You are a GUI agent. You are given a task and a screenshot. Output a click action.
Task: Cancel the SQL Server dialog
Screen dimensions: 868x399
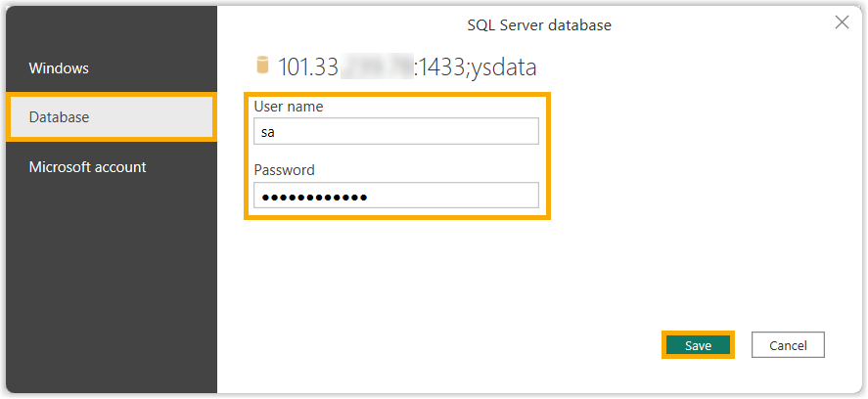pyautogui.click(x=788, y=345)
